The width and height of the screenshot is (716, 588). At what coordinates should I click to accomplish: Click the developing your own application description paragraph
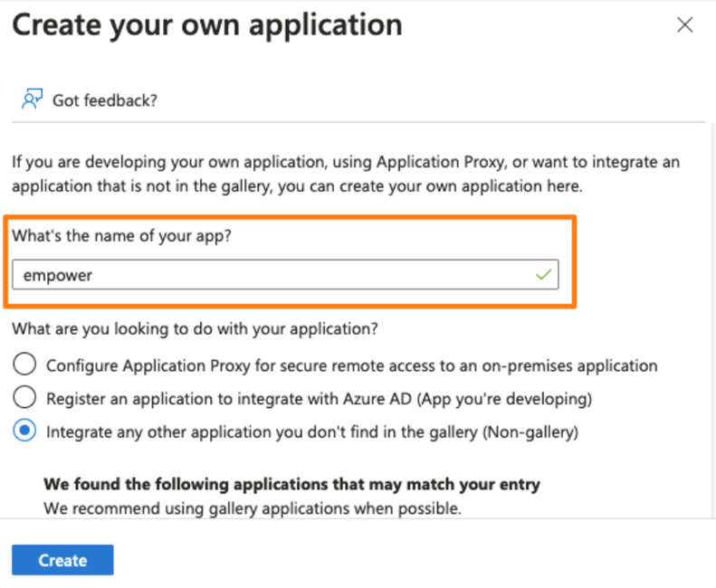click(x=346, y=174)
